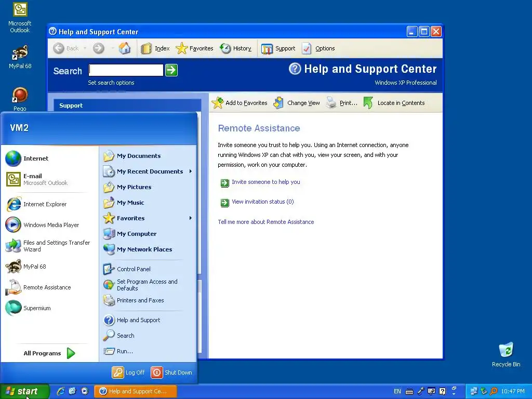Viewport: 532px width, 399px height.
Task: Click the green search go arrow
Action: [x=171, y=70]
